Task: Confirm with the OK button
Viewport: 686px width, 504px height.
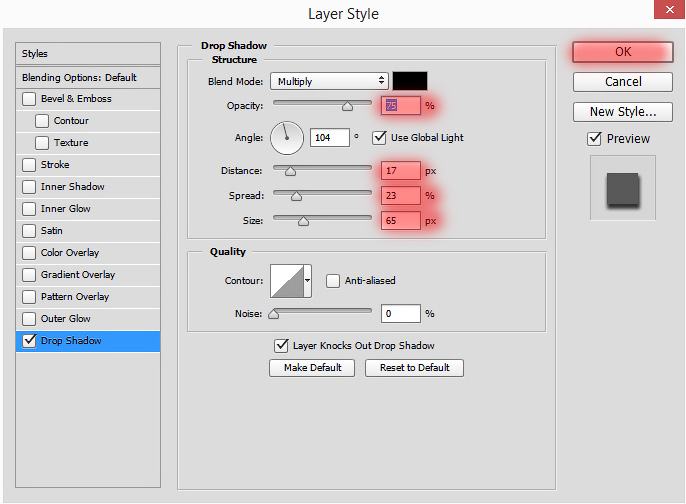Action: point(623,52)
